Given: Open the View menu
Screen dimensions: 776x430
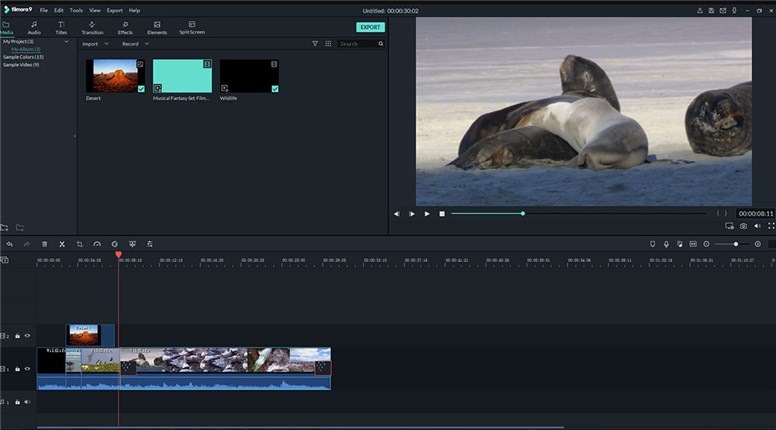Looking at the screenshot, I should coord(95,10).
